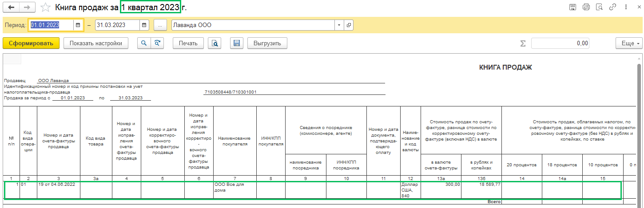
Task: Copy link using chain icon in title bar
Action: pyautogui.click(x=612, y=7)
